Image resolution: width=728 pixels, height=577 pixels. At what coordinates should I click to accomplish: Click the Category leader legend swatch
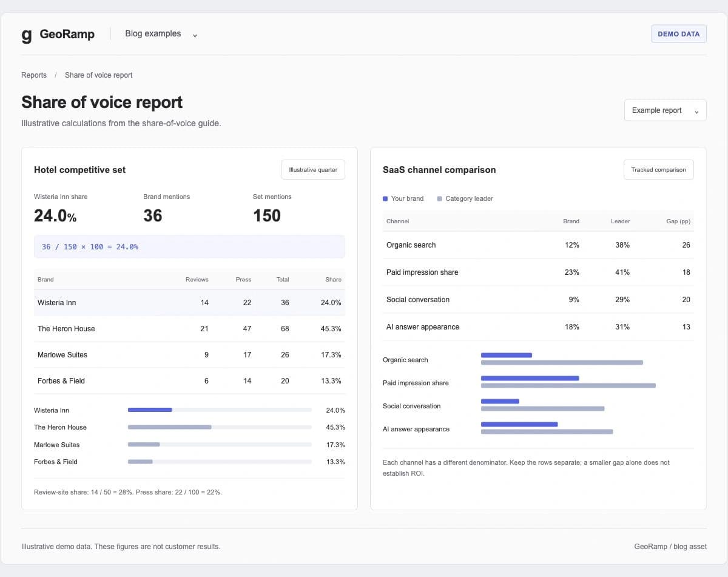point(439,199)
